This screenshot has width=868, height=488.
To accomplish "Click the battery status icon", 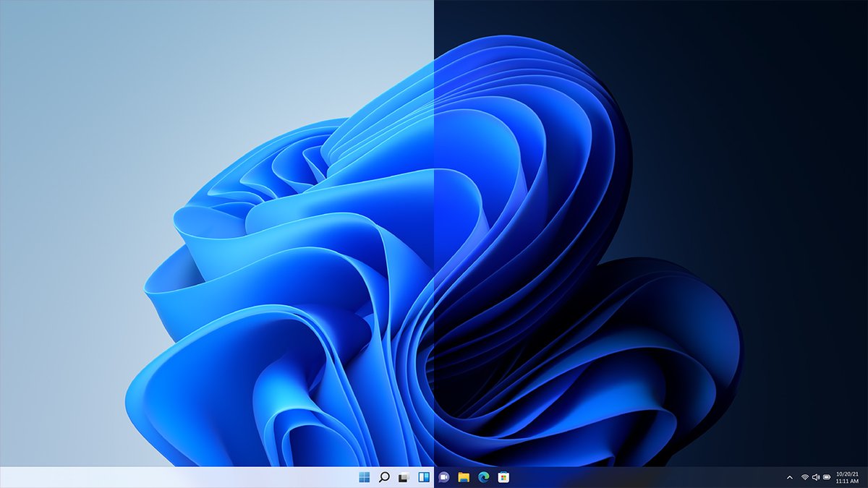I will [x=827, y=478].
